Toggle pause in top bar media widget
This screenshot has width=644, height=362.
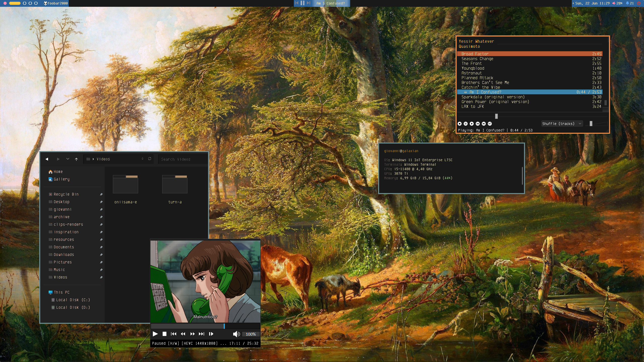tap(302, 3)
